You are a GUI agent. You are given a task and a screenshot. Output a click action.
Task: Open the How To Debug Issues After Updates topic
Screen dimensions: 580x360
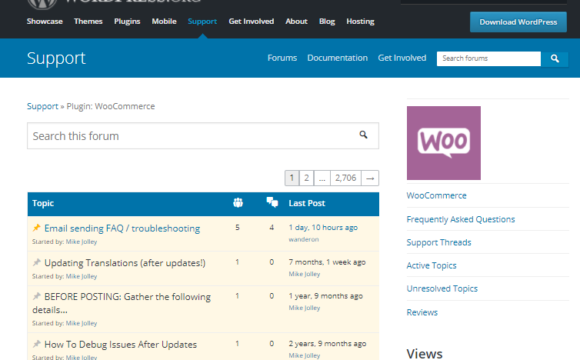tap(121, 344)
